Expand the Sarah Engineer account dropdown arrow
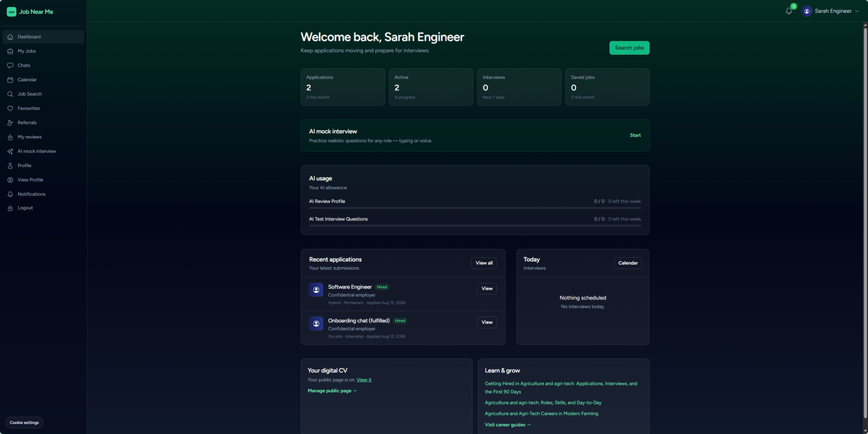This screenshot has height=434, width=868. click(x=857, y=11)
